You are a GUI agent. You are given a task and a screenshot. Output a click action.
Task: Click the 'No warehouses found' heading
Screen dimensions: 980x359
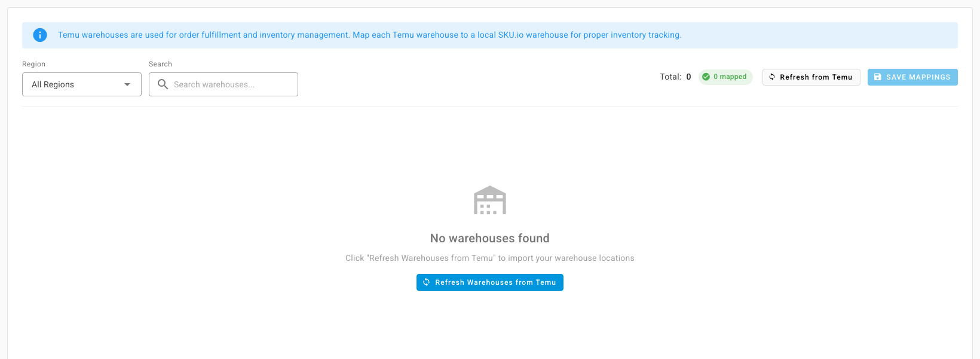pyautogui.click(x=490, y=238)
